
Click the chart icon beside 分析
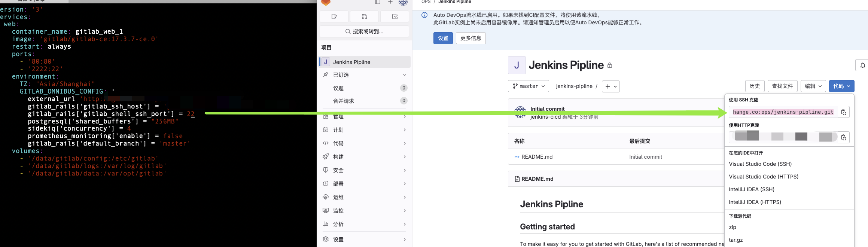(326, 224)
